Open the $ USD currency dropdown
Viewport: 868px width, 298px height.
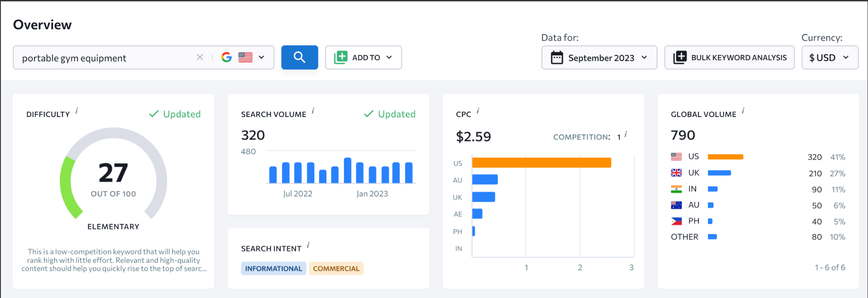click(830, 57)
